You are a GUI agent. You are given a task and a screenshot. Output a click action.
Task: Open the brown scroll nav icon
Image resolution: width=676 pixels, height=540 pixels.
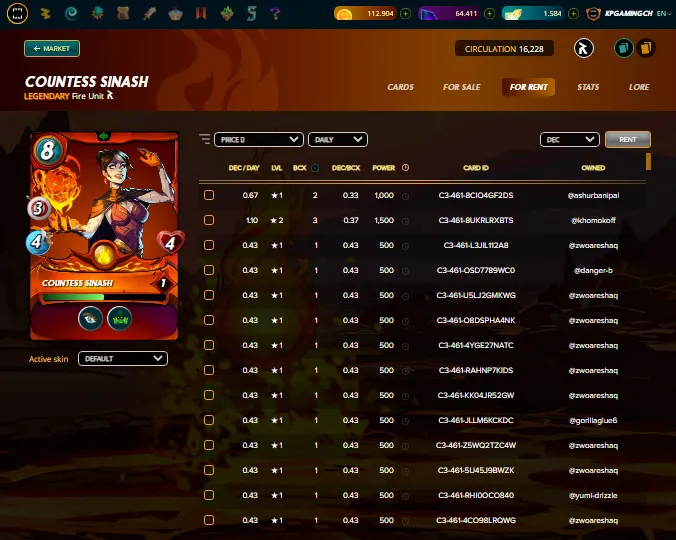click(123, 13)
